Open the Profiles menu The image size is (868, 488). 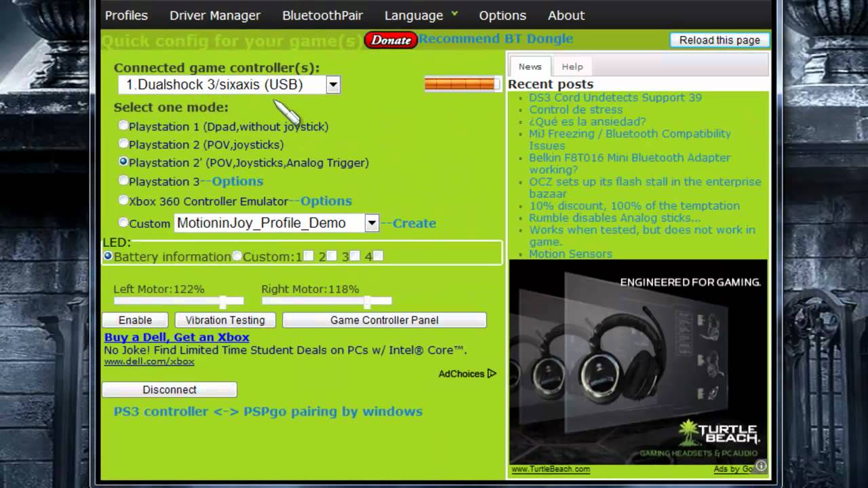pyautogui.click(x=126, y=15)
